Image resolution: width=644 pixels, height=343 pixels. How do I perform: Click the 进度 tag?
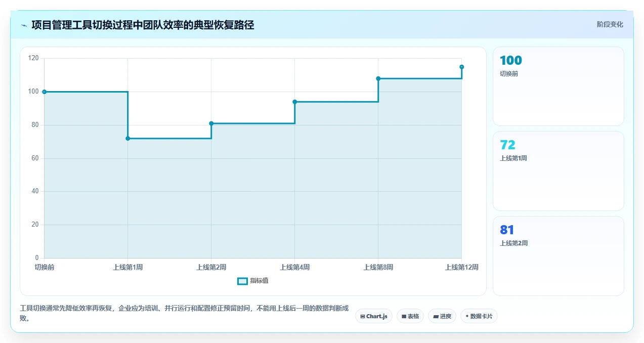(442, 316)
